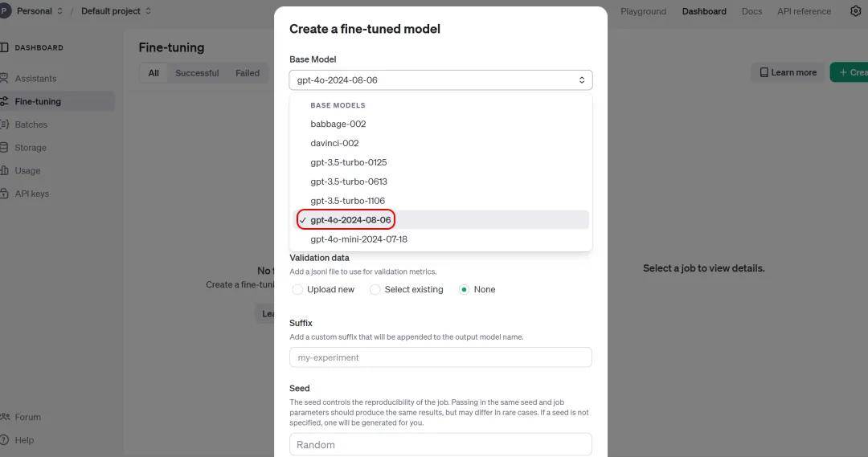Choose gpt-4o-mini-2024-07-18 option
The image size is (868, 457).
coord(440,239)
